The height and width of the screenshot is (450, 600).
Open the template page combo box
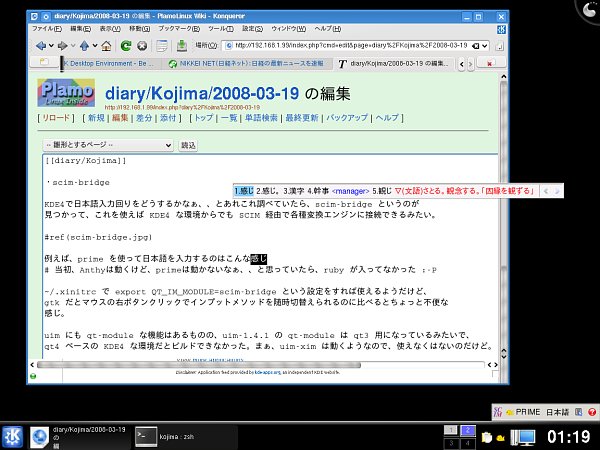pos(108,145)
